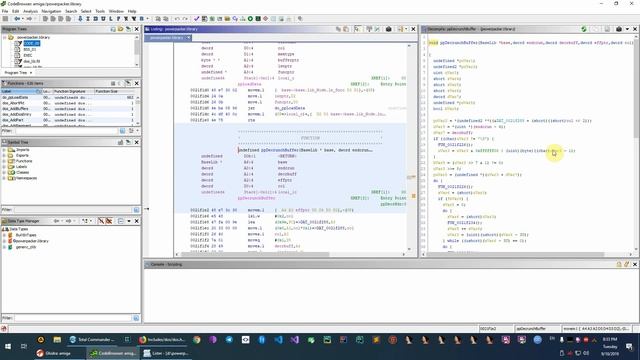Click snapshot camera icon in Decompile header
Screen dimensions: 640x360
coord(619,29)
